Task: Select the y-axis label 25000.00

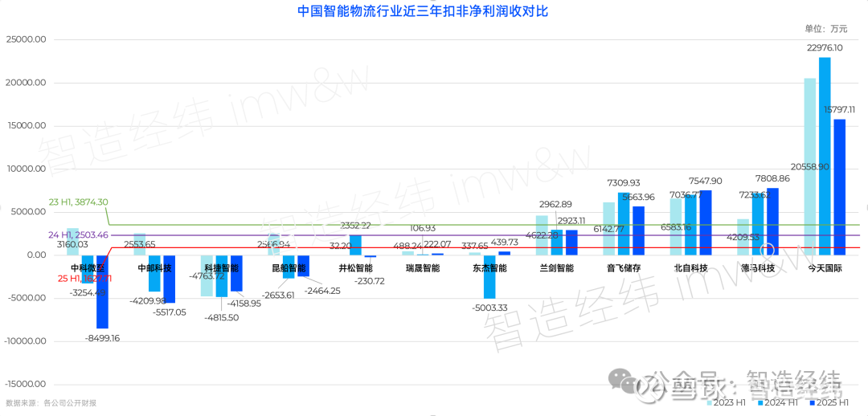Action: 26,40
